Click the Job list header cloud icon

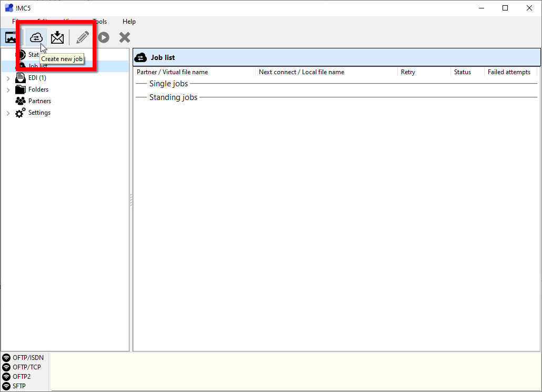[140, 57]
